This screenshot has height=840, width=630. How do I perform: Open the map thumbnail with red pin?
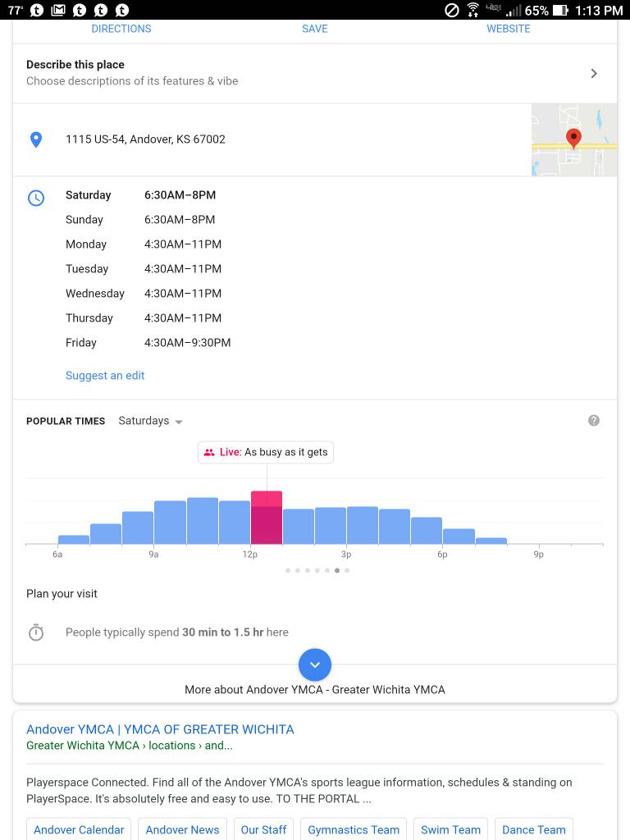(x=574, y=139)
